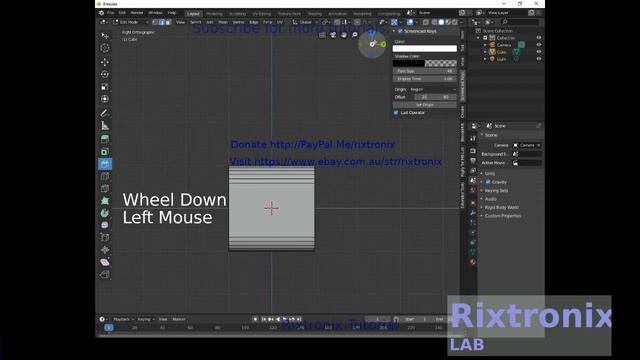Hide the Camera using its eye icon
The height and width of the screenshot is (360, 640).
[x=539, y=44]
